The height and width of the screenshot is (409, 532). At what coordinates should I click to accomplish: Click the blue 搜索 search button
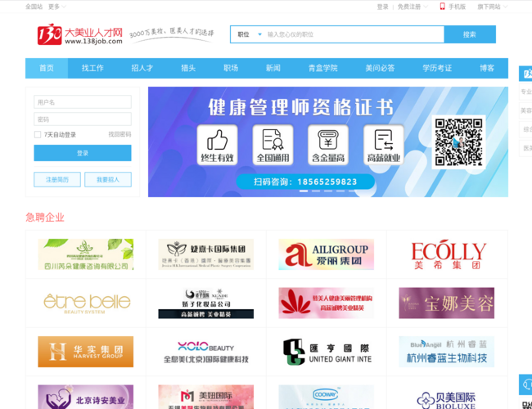[470, 34]
